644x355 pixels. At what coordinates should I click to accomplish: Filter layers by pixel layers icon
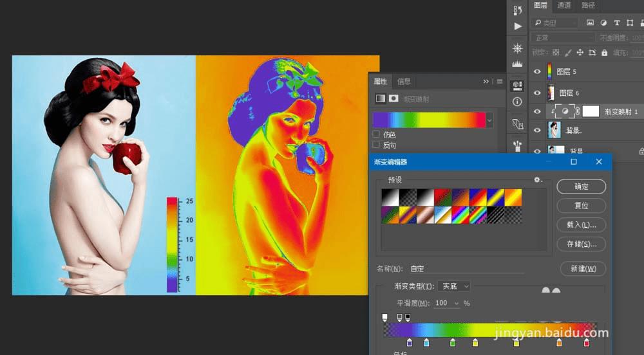590,23
